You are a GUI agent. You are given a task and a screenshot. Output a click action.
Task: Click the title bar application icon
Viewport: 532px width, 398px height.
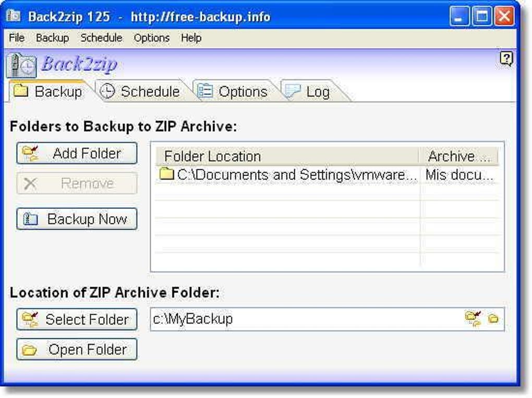click(14, 16)
